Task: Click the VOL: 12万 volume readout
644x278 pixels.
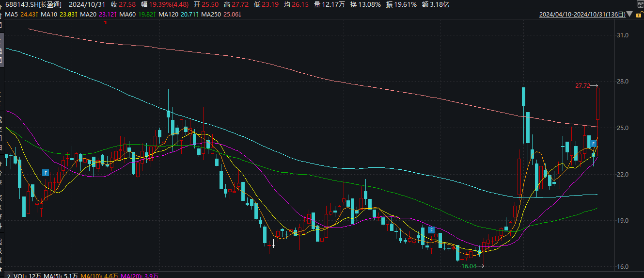Action: pyautogui.click(x=28, y=276)
